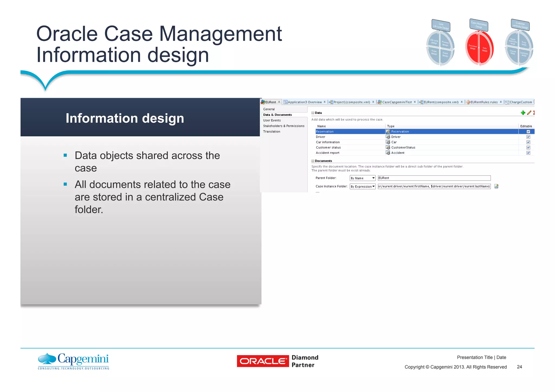Collapse the Documents section
The height and width of the screenshot is (392, 555).
[313, 161]
